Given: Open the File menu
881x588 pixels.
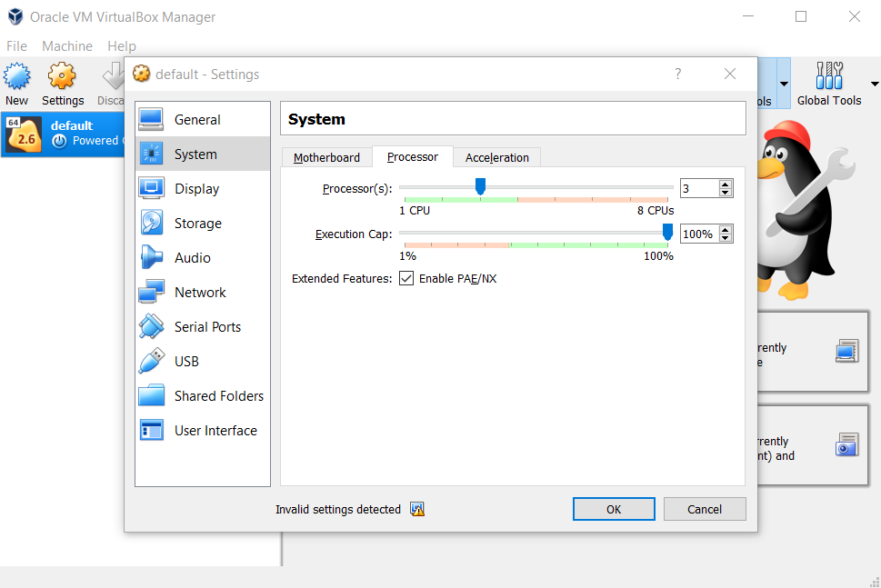Looking at the screenshot, I should [x=16, y=46].
